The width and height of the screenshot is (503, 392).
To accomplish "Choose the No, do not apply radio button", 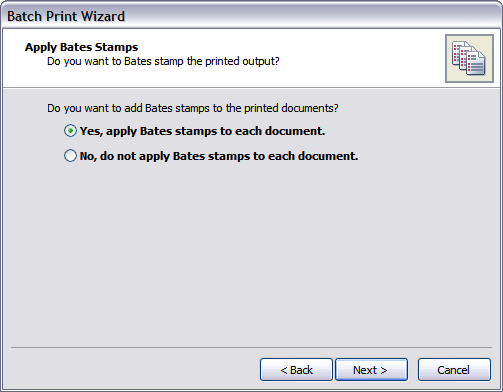I will 70,156.
